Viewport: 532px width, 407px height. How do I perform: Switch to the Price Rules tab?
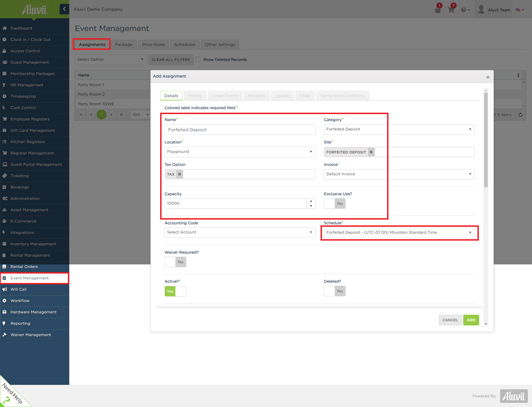153,45
